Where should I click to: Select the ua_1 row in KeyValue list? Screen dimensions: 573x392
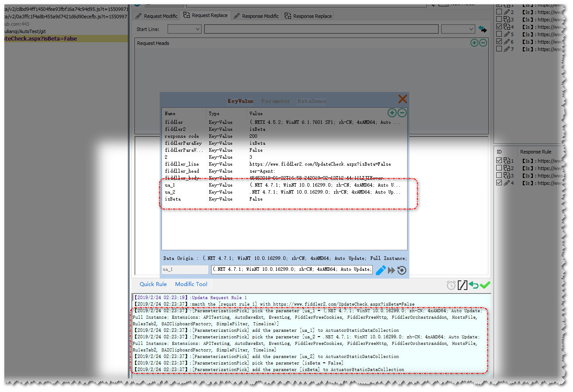pos(284,185)
